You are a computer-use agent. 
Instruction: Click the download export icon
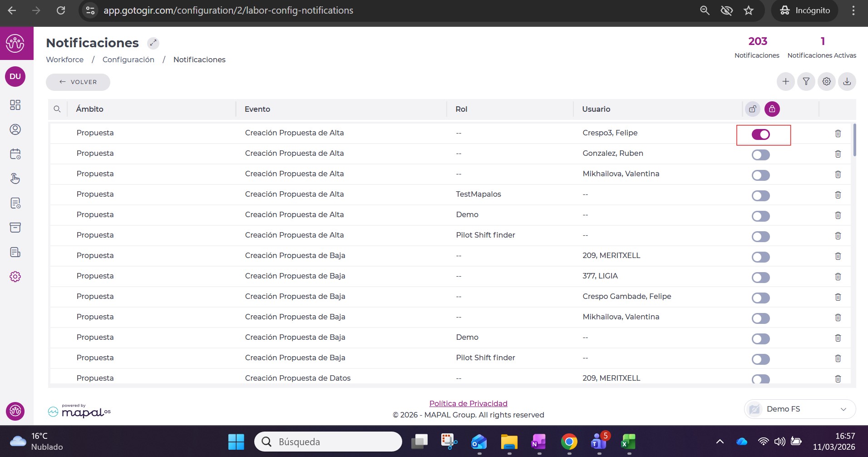click(x=847, y=82)
